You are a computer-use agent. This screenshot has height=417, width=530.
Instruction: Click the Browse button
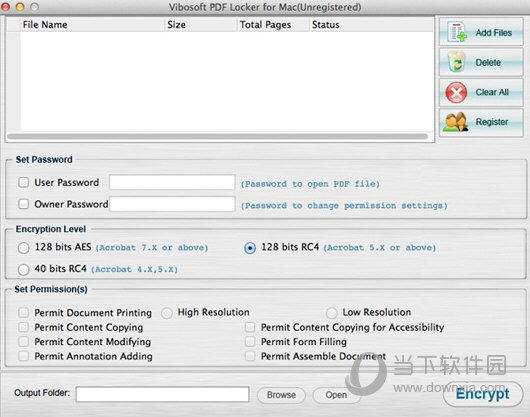(x=281, y=395)
